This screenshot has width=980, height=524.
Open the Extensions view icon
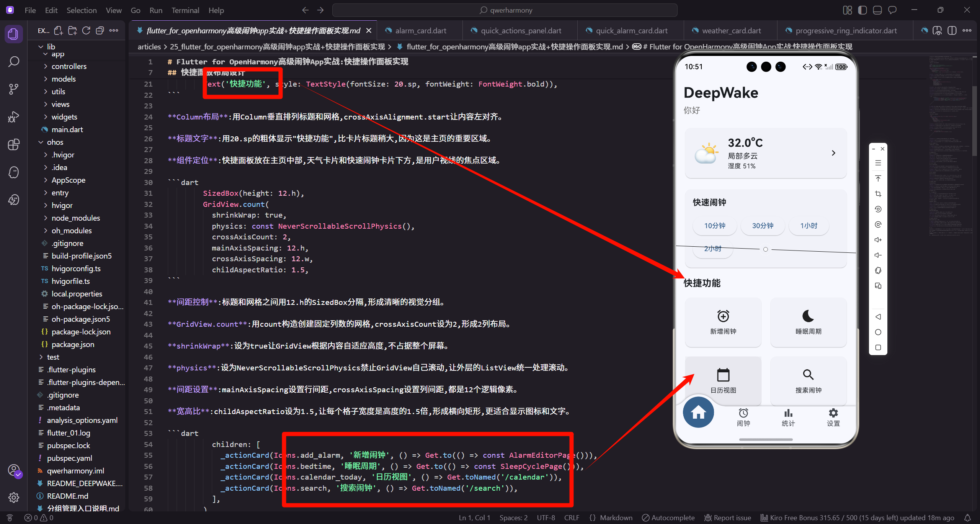coord(14,144)
